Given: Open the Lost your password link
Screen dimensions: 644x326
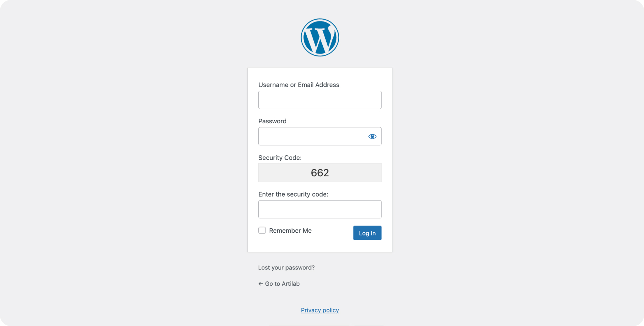Looking at the screenshot, I should click(286, 268).
